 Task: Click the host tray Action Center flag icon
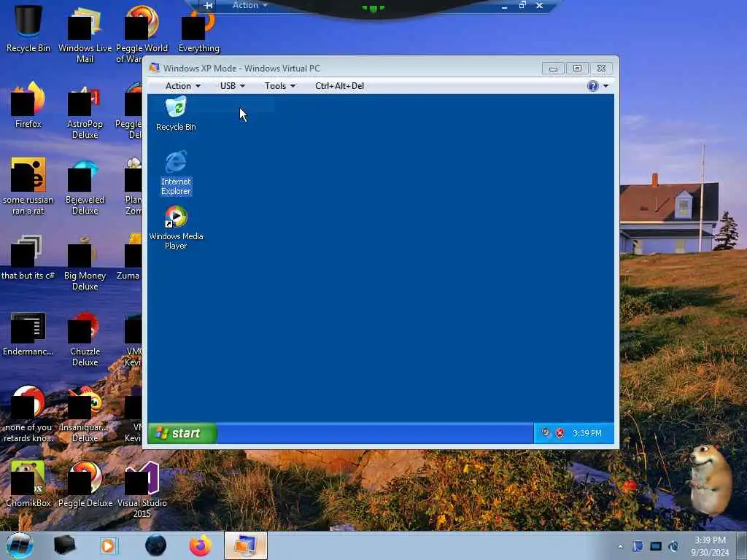pyautogui.click(x=638, y=546)
